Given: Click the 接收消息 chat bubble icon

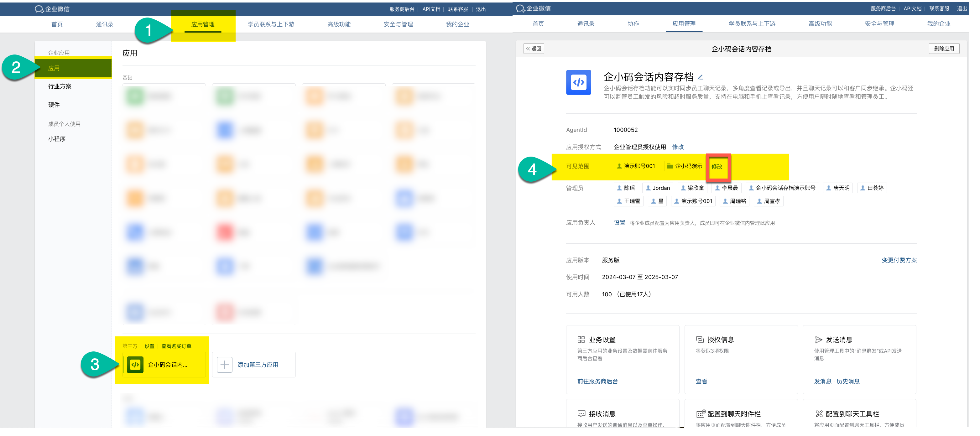Looking at the screenshot, I should coord(581,413).
